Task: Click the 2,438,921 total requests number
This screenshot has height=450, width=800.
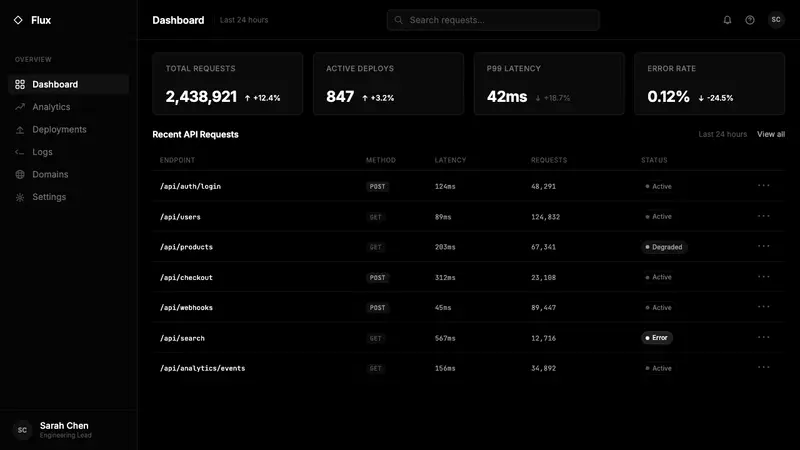Action: pos(201,96)
